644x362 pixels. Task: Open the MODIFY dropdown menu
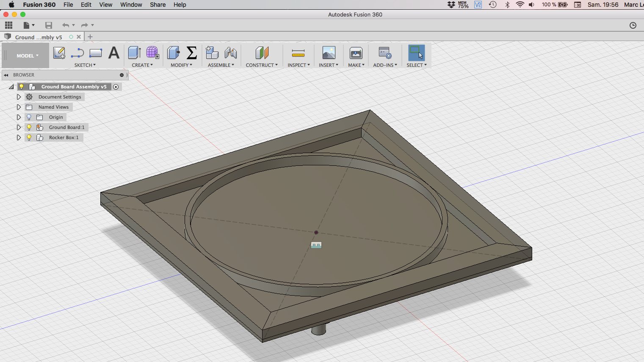pyautogui.click(x=181, y=65)
